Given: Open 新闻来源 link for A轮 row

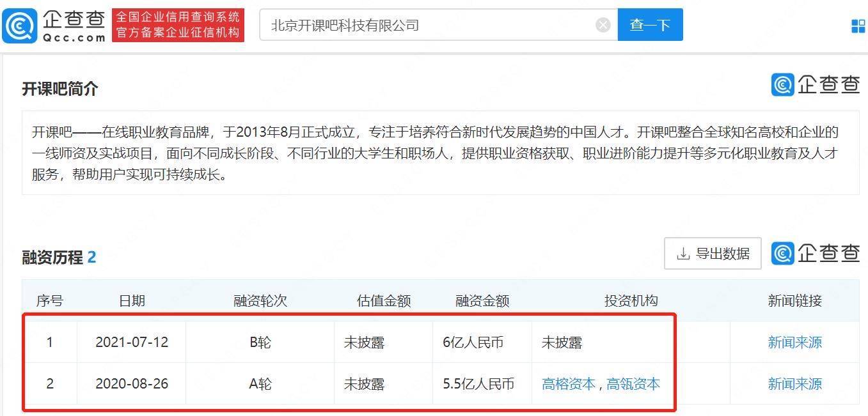Looking at the screenshot, I should coord(794,384).
